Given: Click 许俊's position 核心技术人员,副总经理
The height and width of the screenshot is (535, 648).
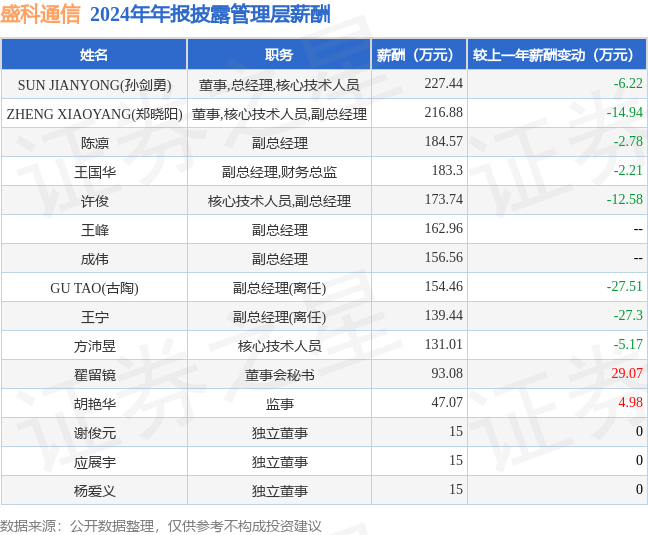Looking at the screenshot, I should pyautogui.click(x=279, y=201).
